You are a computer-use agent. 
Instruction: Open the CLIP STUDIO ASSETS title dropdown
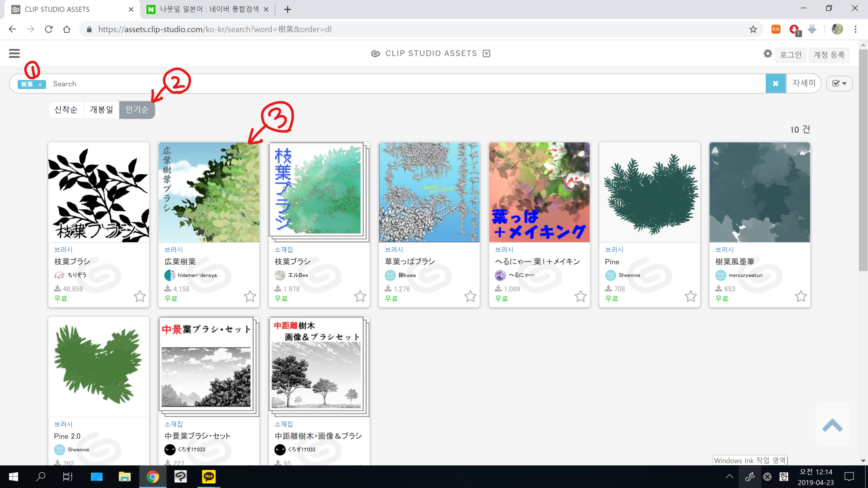486,53
